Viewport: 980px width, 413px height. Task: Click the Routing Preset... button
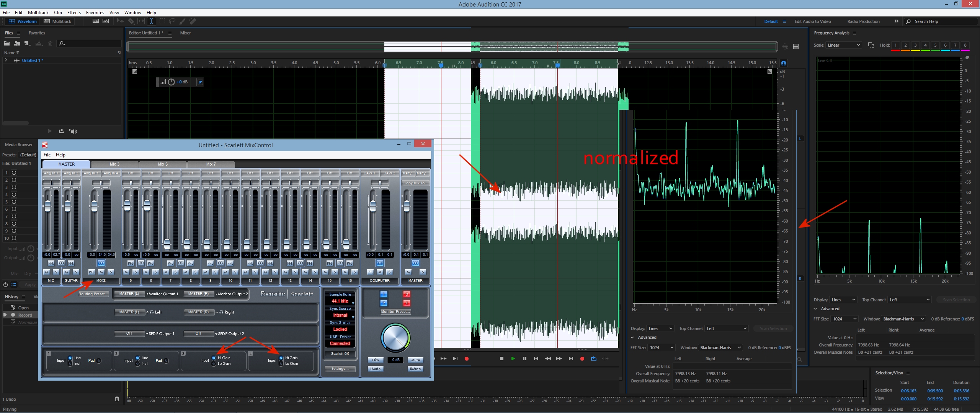click(x=93, y=294)
